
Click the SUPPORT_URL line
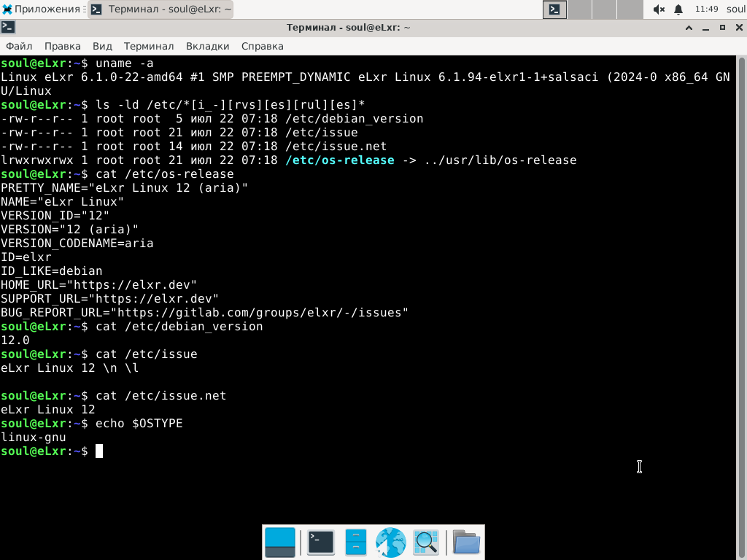(x=109, y=298)
